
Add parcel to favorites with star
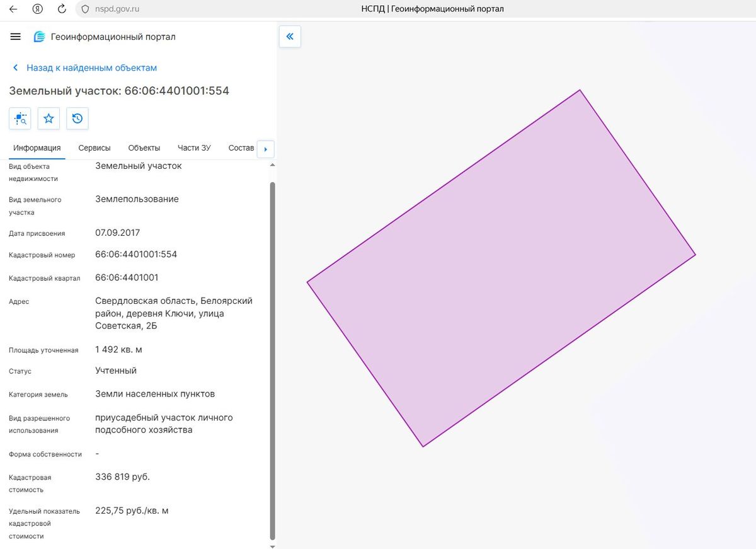point(49,118)
